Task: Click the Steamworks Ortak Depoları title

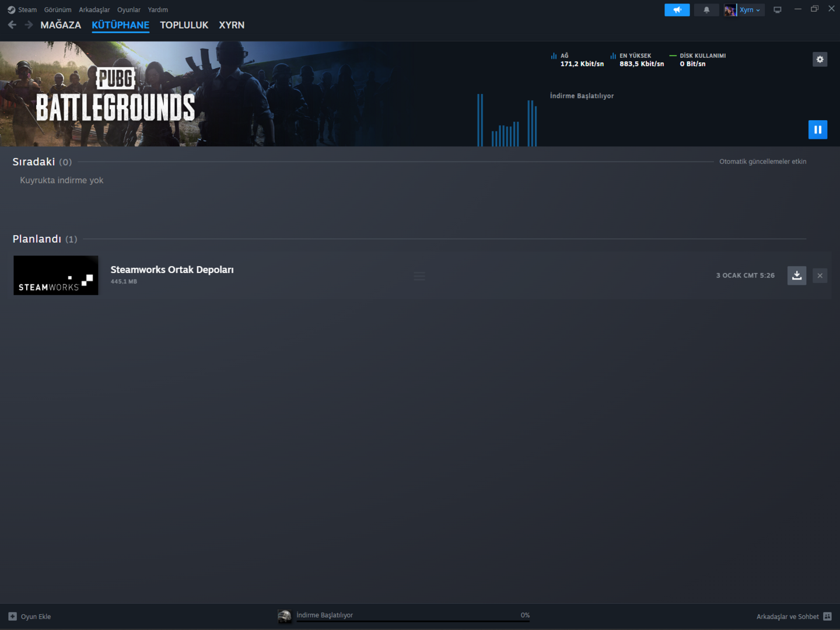Action: tap(172, 269)
